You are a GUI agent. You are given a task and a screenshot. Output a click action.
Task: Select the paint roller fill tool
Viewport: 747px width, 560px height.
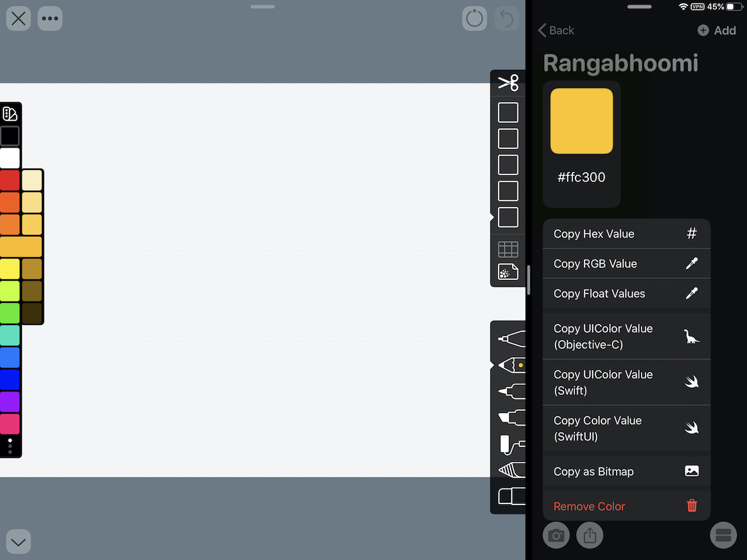[x=512, y=445]
